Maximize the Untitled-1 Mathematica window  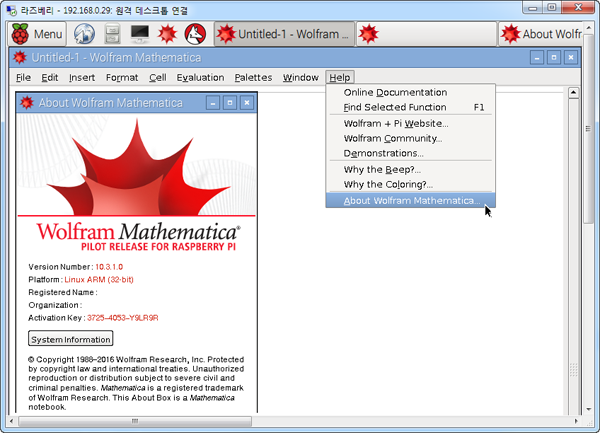point(554,58)
